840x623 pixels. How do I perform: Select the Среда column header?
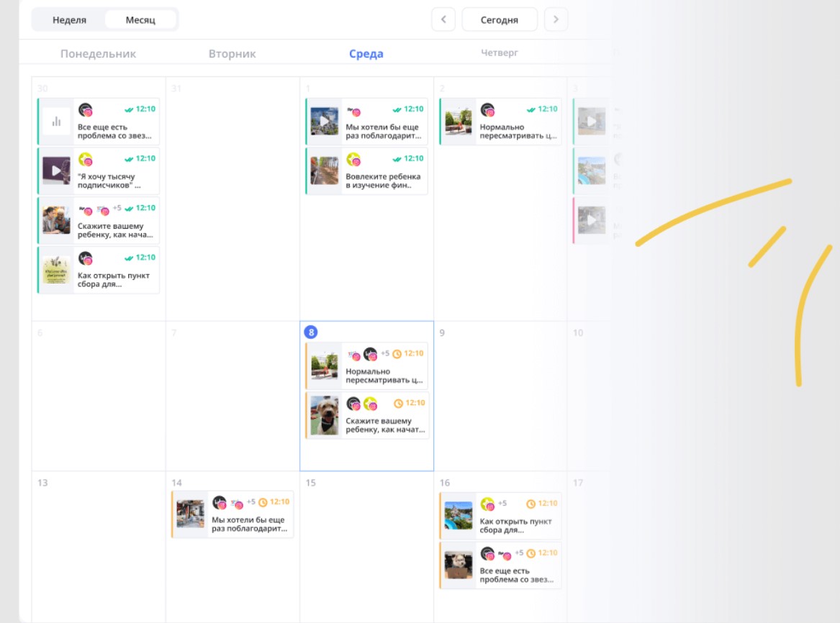point(366,53)
